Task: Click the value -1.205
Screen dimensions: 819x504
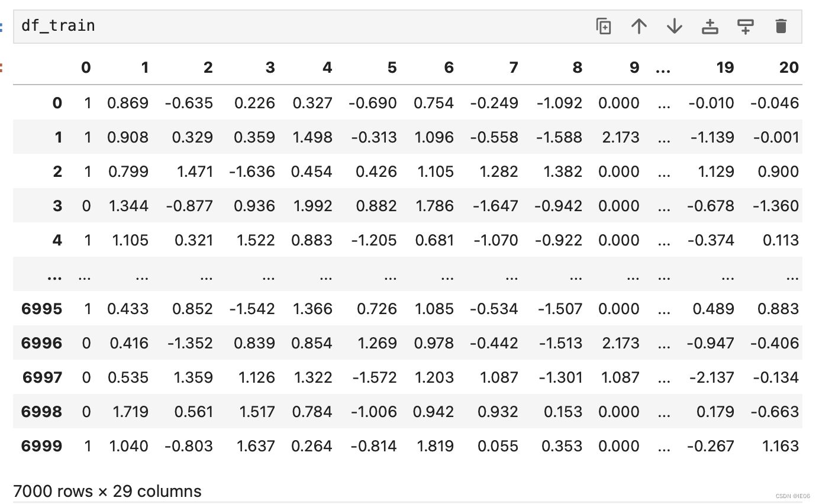Action: 373,240
